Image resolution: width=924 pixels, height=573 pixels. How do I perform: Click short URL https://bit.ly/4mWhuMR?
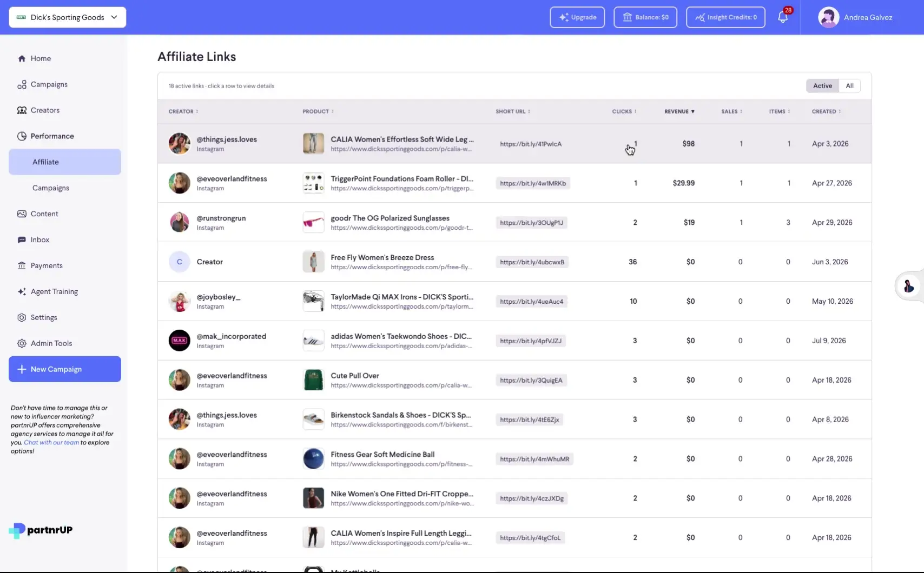534,459
